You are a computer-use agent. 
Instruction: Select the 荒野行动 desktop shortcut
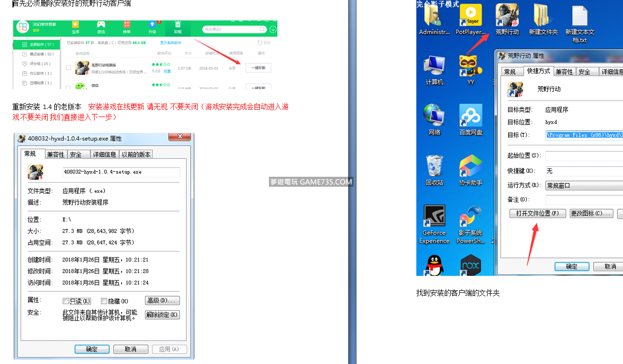(x=507, y=16)
